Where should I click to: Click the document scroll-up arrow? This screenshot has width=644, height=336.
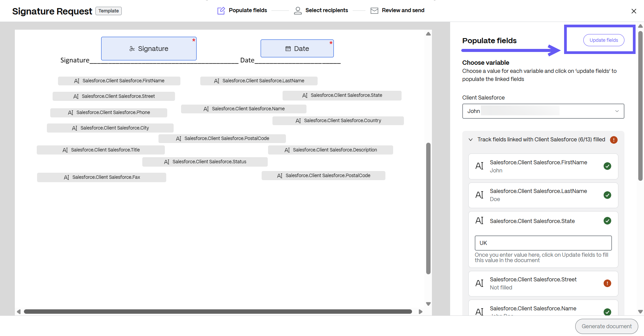click(428, 34)
